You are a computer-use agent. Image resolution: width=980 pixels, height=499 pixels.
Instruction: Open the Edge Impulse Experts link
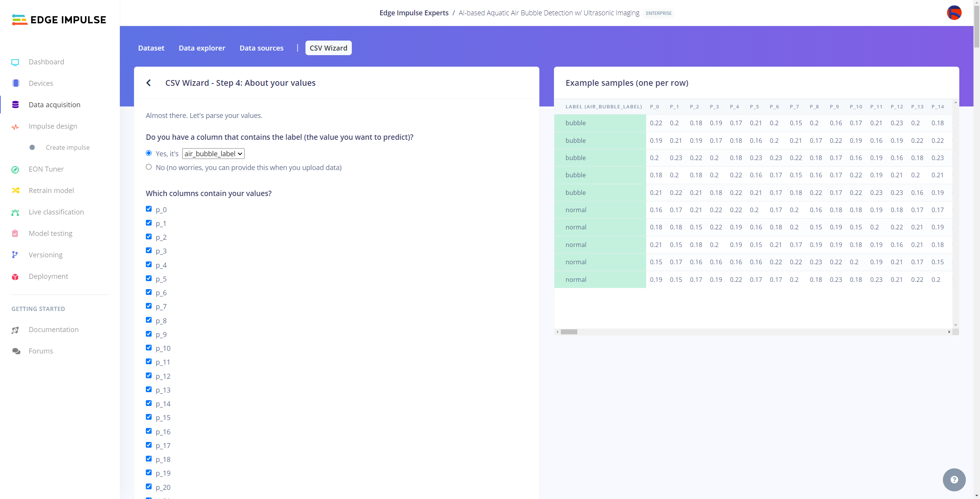pyautogui.click(x=414, y=13)
